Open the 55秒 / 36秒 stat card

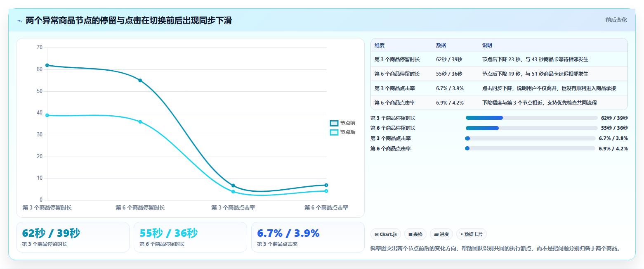coord(190,237)
